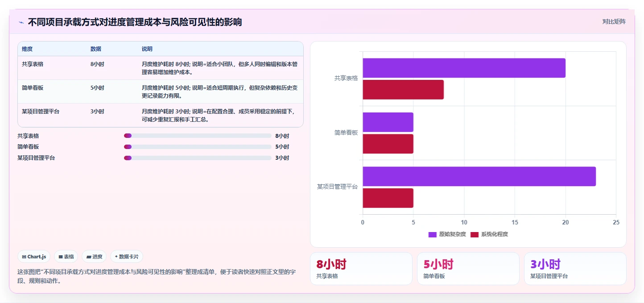Click the purple 共享表格 chart bar

coord(464,68)
